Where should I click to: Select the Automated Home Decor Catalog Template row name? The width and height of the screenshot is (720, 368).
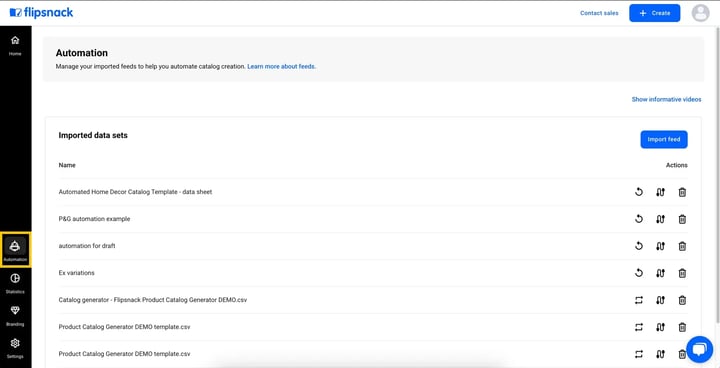tap(135, 192)
